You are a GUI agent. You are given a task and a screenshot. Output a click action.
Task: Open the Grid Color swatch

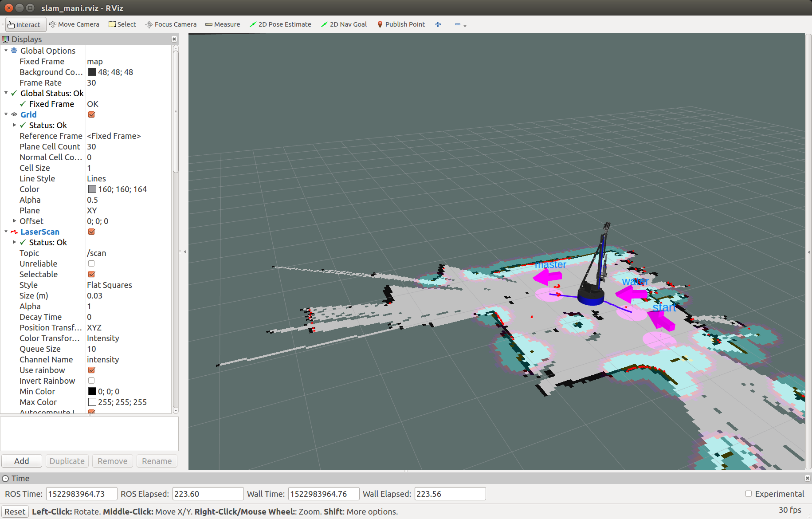click(92, 189)
